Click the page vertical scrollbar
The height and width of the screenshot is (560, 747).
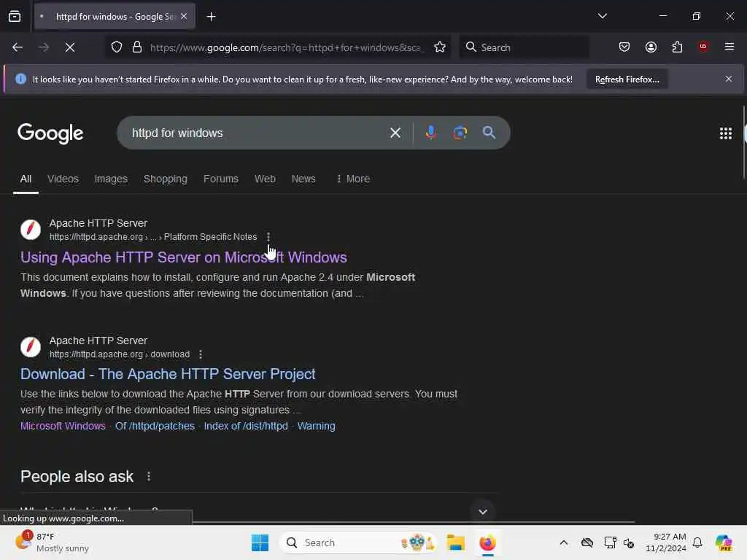tap(744, 143)
